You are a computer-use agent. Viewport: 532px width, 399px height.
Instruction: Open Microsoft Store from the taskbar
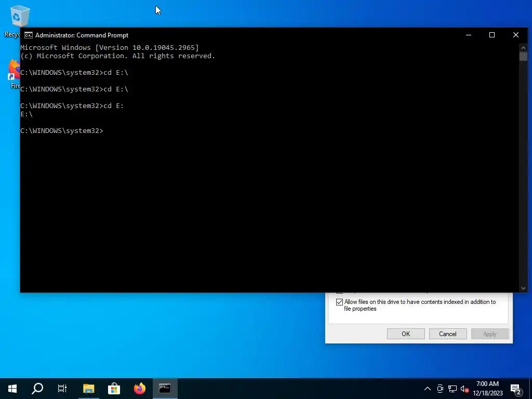(114, 389)
